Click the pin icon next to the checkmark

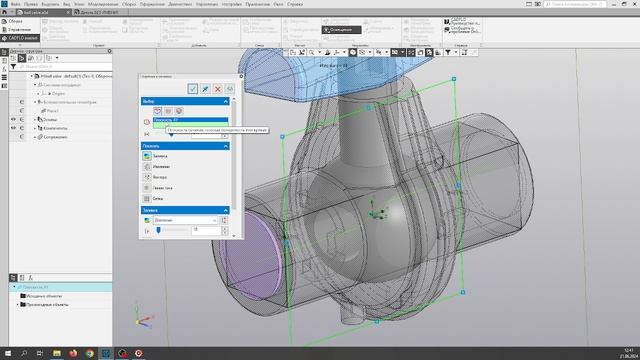[205, 89]
